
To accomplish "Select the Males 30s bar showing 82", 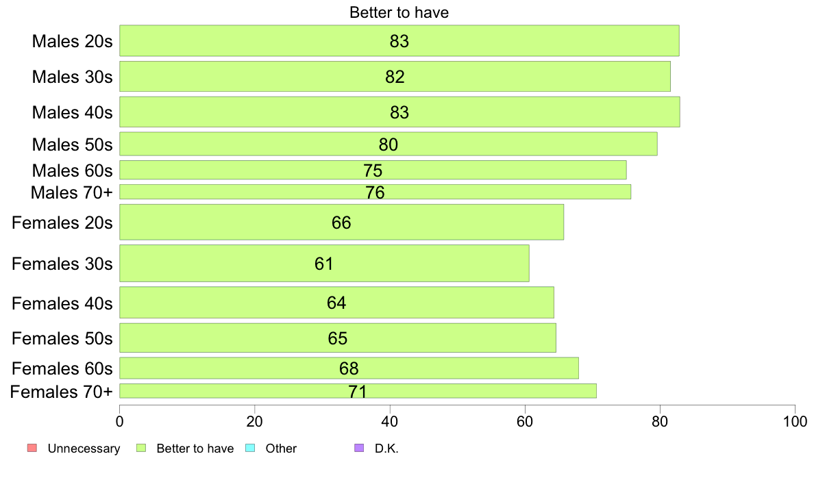I will pyautogui.click(x=395, y=76).
